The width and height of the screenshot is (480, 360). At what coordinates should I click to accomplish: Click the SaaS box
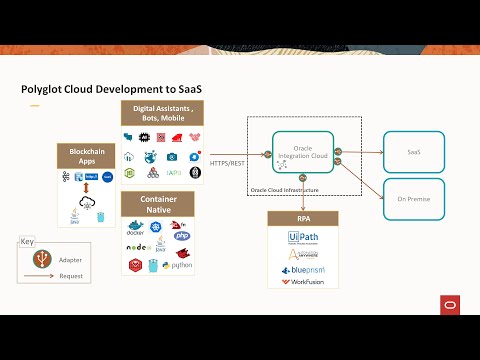pos(414,152)
